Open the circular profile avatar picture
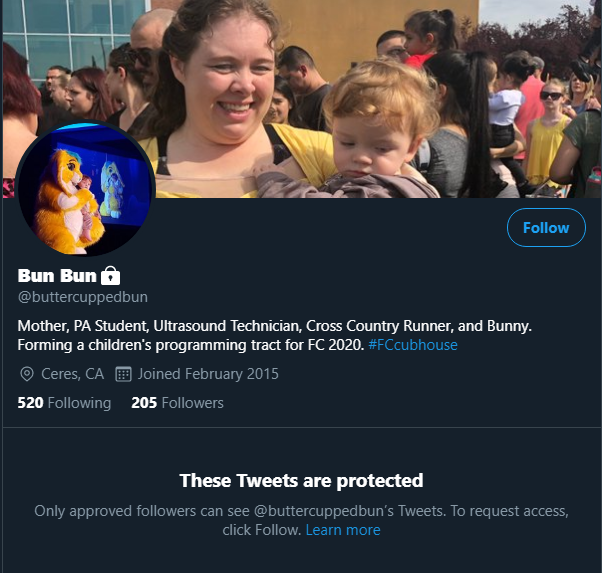Image resolution: width=602 pixels, height=573 pixels. point(85,188)
